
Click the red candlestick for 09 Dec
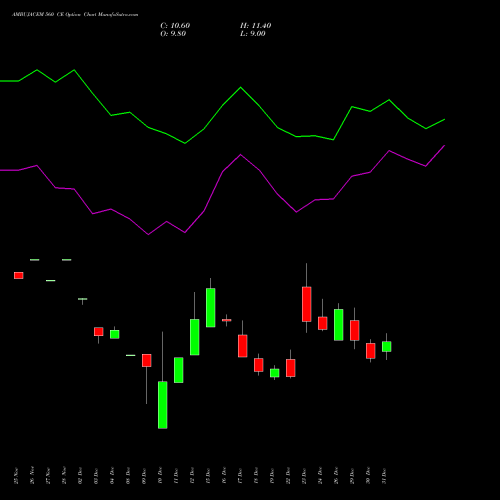(147, 360)
